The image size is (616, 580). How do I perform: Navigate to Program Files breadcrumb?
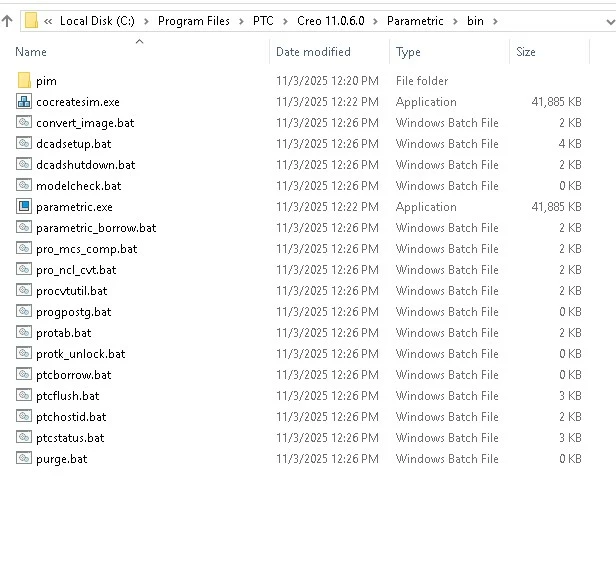[x=194, y=21]
